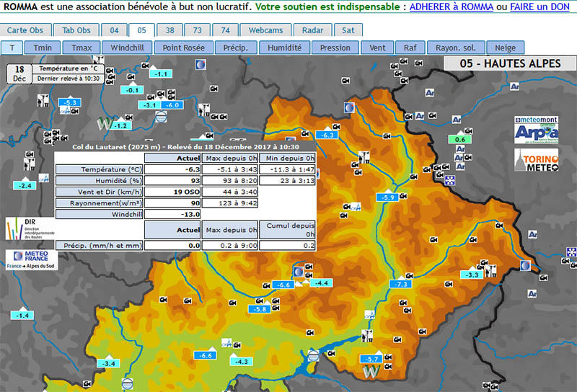Select the -6.0 station marker

coord(172,105)
